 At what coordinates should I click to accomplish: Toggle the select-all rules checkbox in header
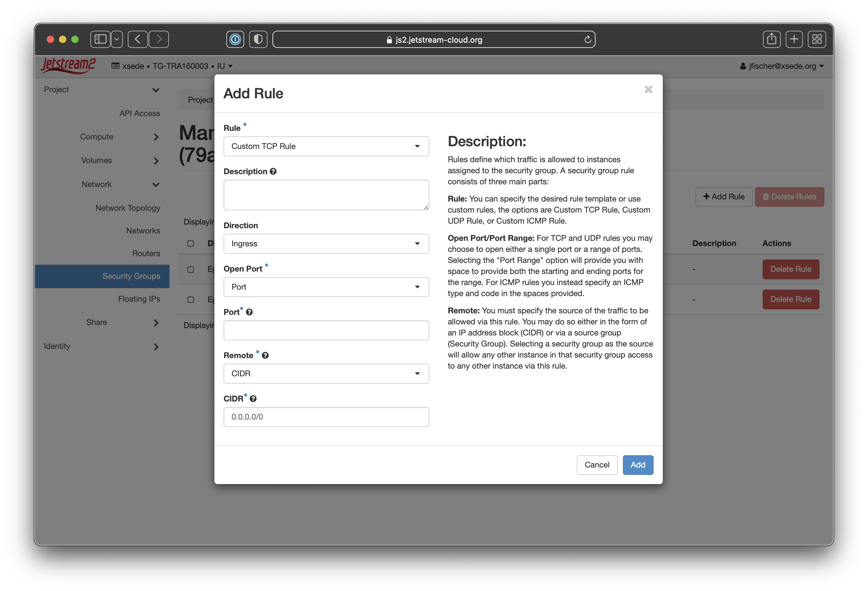tap(190, 244)
